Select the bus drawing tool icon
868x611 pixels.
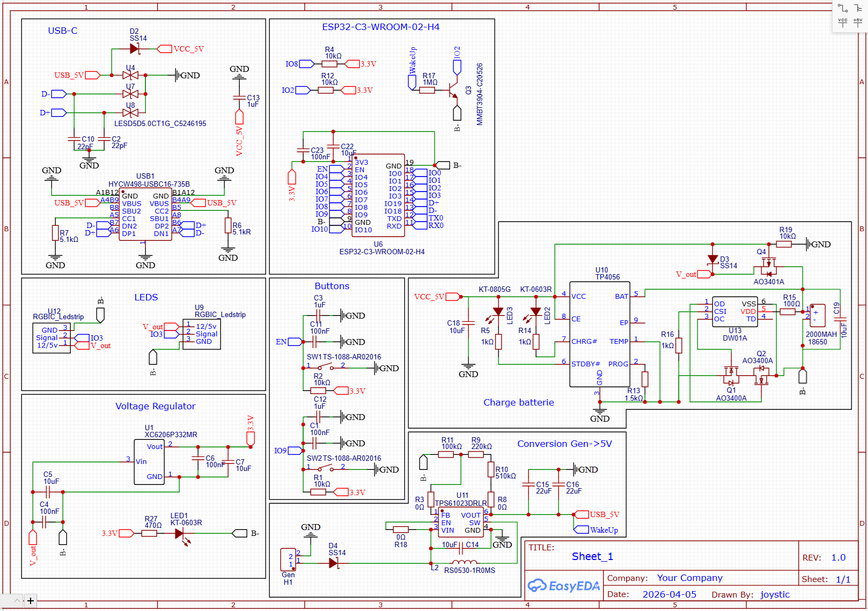click(858, 8)
